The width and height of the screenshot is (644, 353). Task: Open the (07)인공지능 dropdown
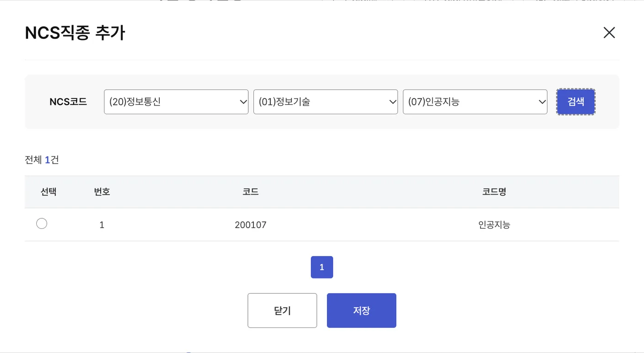point(475,102)
